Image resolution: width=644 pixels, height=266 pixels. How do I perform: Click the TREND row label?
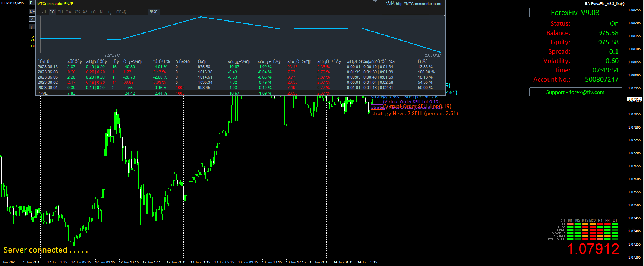point(560,230)
